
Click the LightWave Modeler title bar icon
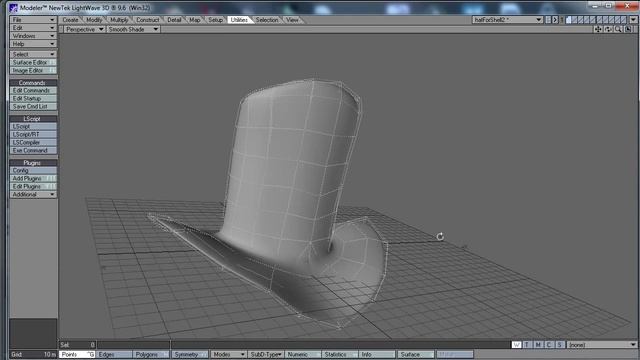pyautogui.click(x=13, y=8)
